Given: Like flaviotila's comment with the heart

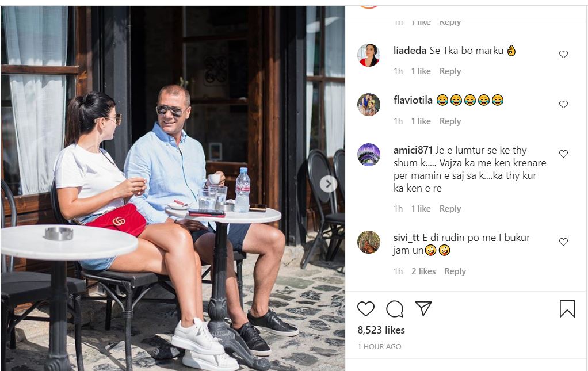Looking at the screenshot, I should tap(563, 105).
